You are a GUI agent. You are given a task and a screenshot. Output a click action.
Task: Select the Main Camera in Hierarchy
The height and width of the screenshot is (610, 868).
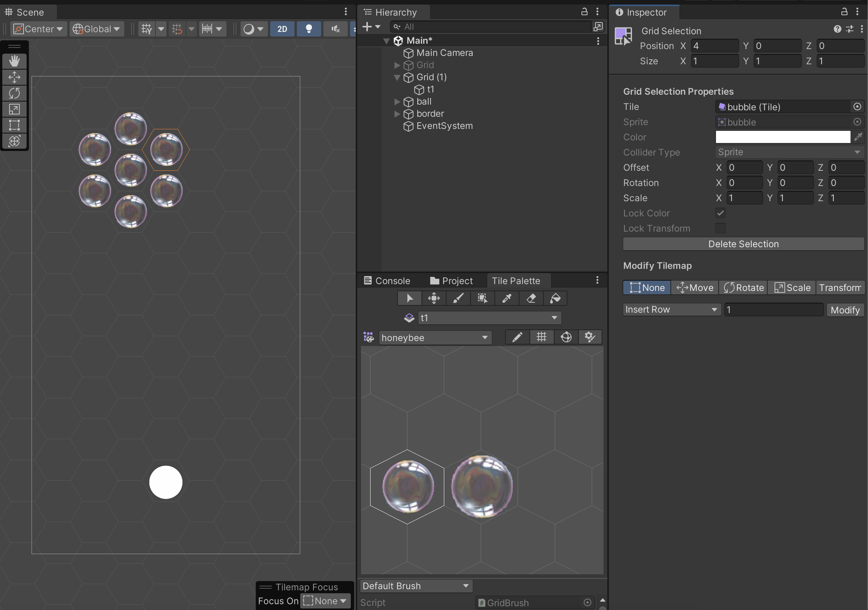click(x=444, y=53)
